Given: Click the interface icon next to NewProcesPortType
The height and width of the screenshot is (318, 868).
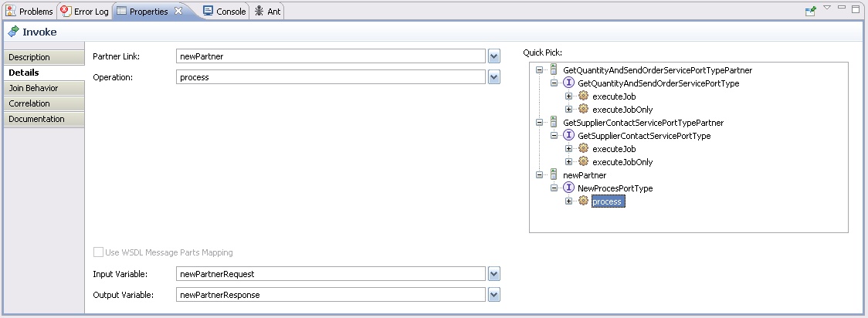Looking at the screenshot, I should point(568,188).
